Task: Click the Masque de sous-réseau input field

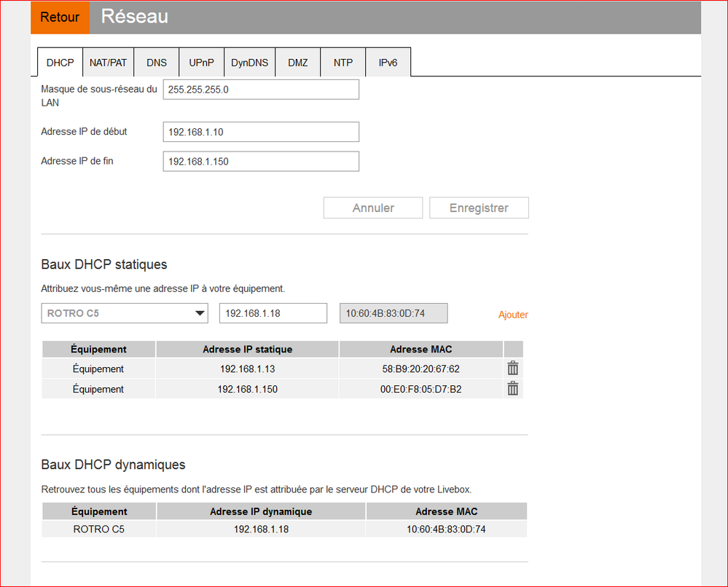Action: [260, 89]
